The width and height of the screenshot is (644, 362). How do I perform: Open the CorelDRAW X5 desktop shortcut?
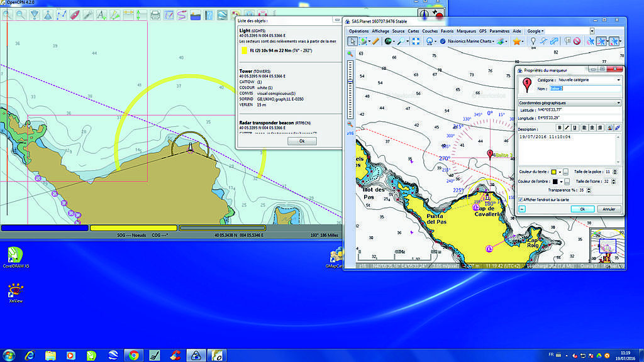click(16, 258)
